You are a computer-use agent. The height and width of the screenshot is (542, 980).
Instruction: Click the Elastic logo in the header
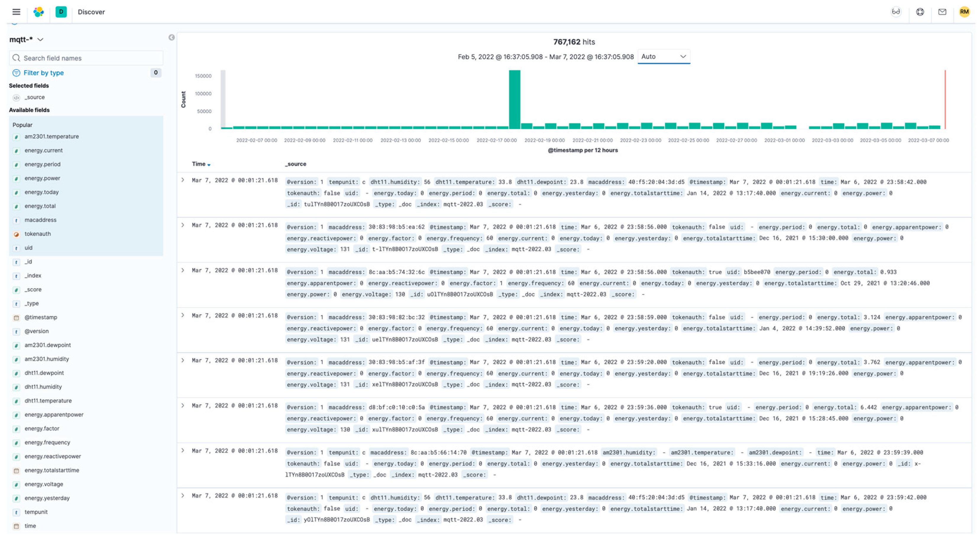tap(38, 12)
